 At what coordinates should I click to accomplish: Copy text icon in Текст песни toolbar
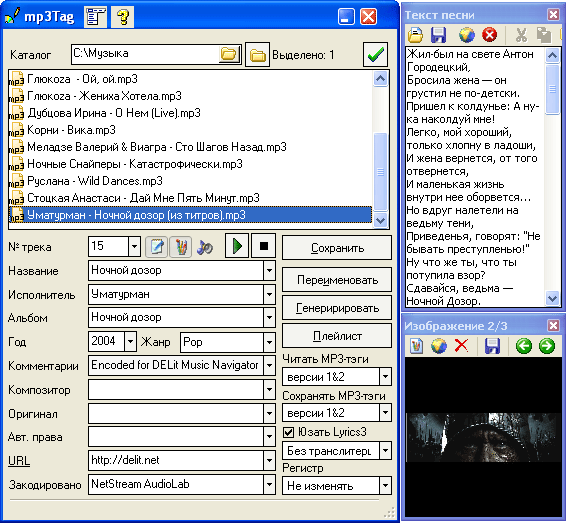[x=544, y=35]
